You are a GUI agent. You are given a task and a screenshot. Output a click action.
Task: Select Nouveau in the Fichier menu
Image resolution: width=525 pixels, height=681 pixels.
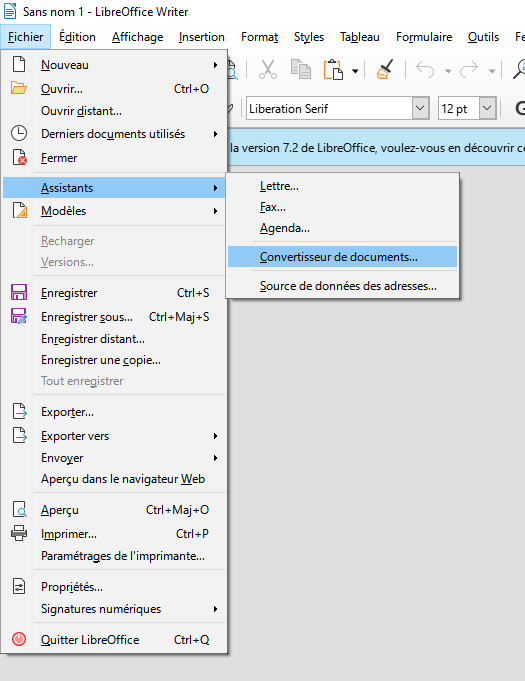(x=114, y=65)
